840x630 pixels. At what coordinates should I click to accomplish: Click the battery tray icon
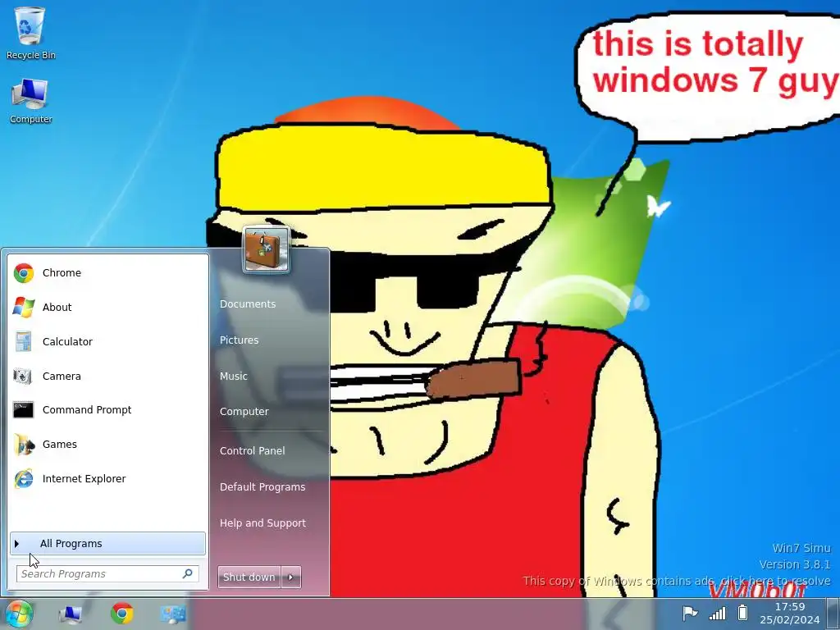(x=742, y=612)
